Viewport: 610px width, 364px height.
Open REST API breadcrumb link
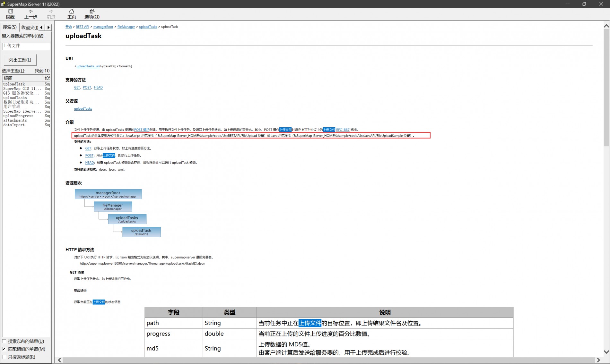(83, 27)
